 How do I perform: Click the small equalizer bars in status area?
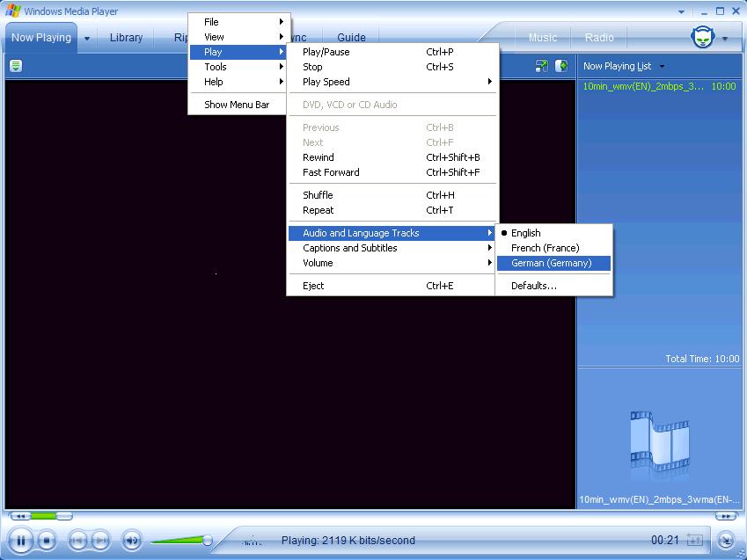tap(252, 542)
